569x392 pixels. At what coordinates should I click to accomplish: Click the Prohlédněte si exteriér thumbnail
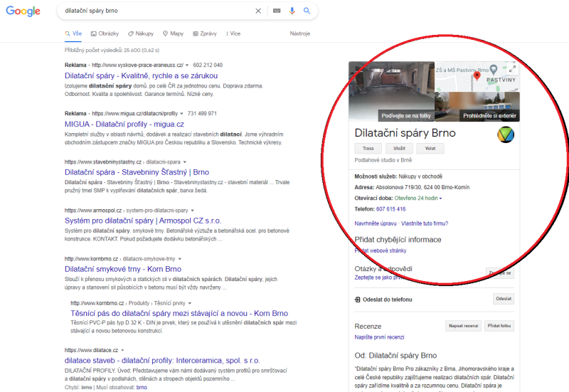tap(477, 107)
